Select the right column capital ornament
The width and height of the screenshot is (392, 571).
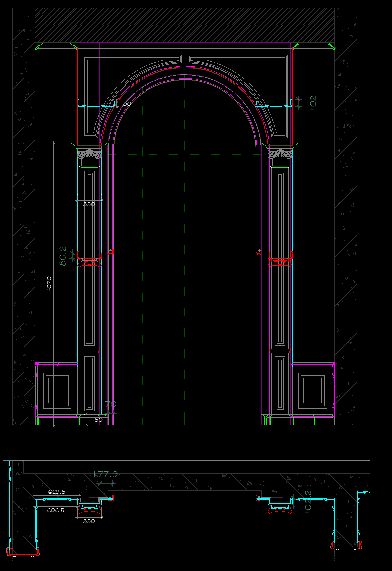(281, 154)
